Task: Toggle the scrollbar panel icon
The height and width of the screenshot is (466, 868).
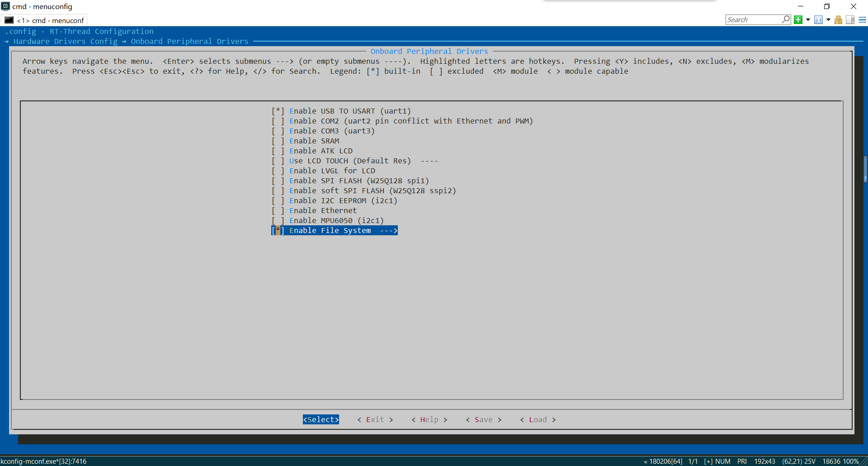Action: tap(850, 19)
